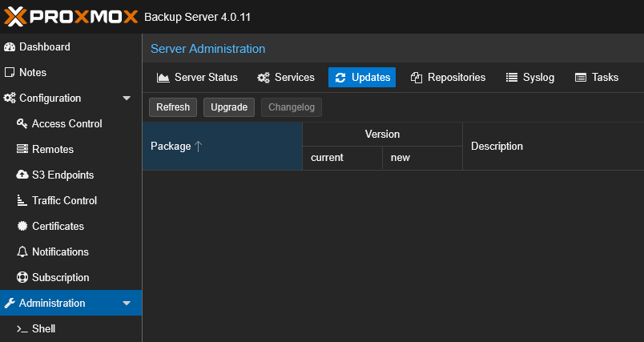The image size is (644, 342).
Task: Open Notifications bell icon
Action: (23, 252)
